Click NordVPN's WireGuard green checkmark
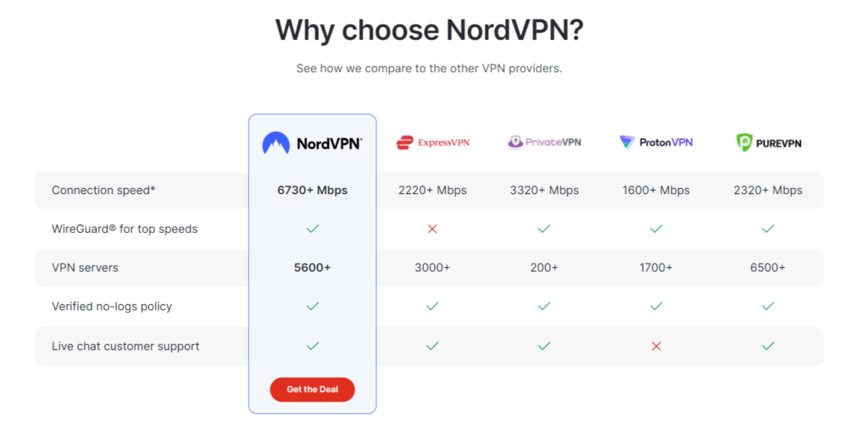Image resolution: width=868 pixels, height=427 pixels. tap(313, 229)
